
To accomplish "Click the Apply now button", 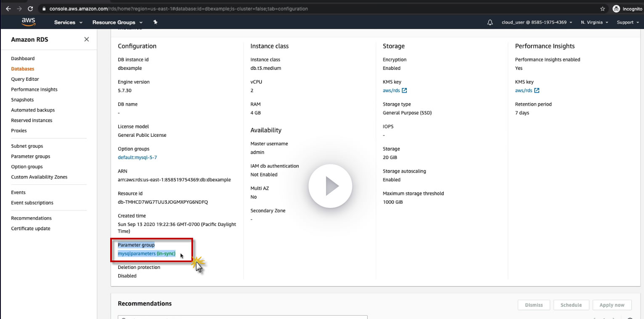I will click(612, 305).
